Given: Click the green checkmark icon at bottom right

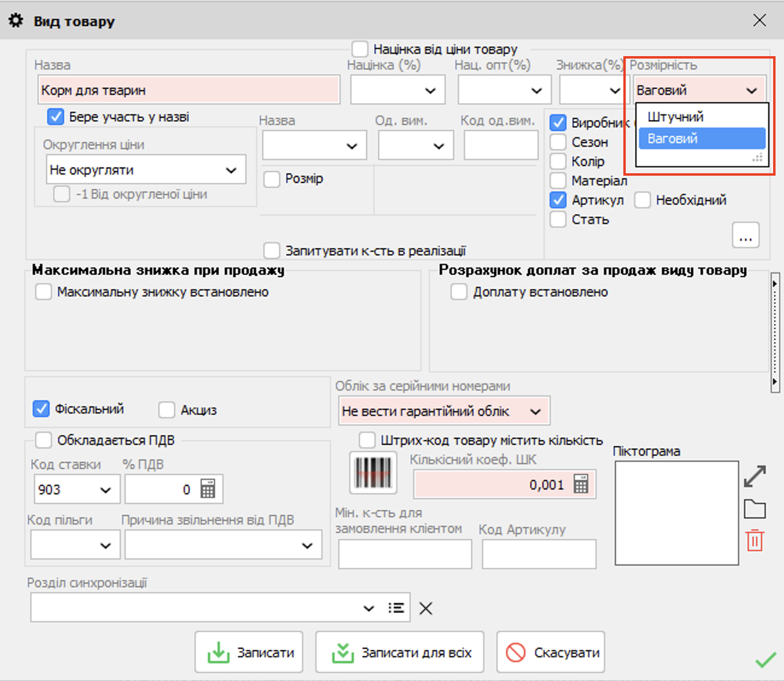Looking at the screenshot, I should tap(766, 660).
